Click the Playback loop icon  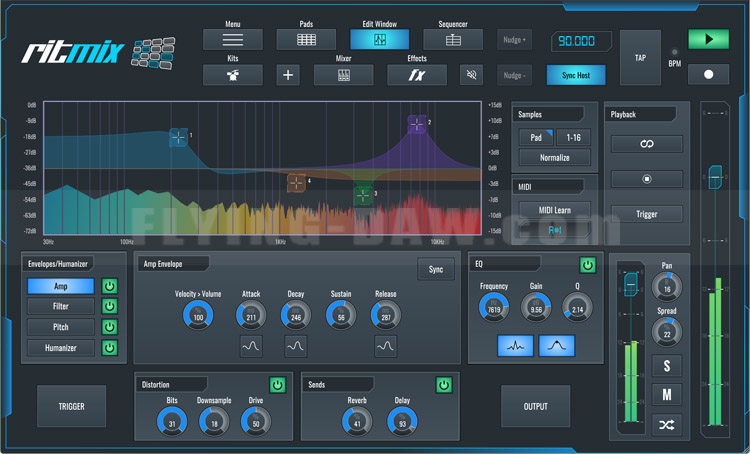coord(647,144)
